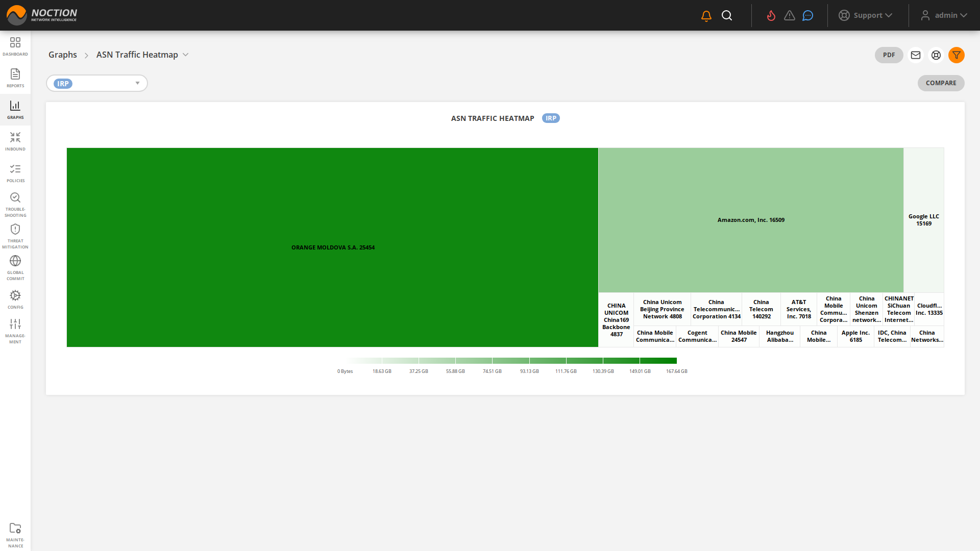Select Reports in the left sidebar

click(x=15, y=78)
